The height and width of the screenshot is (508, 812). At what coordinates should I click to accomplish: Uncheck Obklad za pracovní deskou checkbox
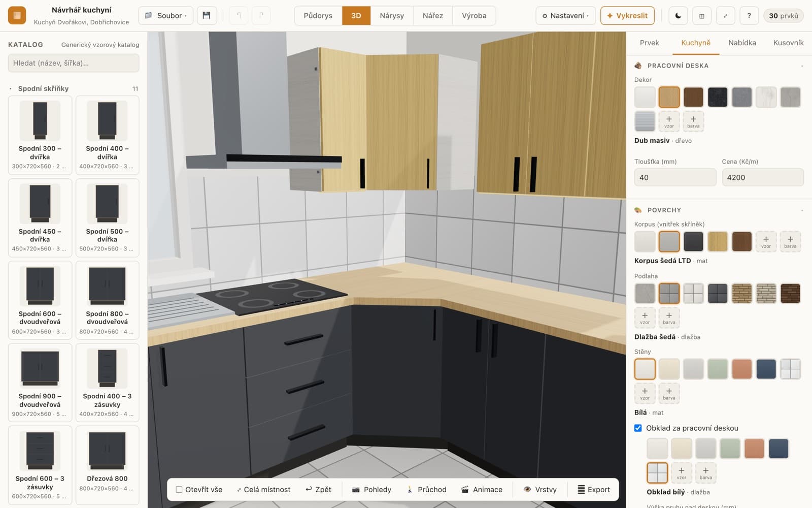click(638, 428)
